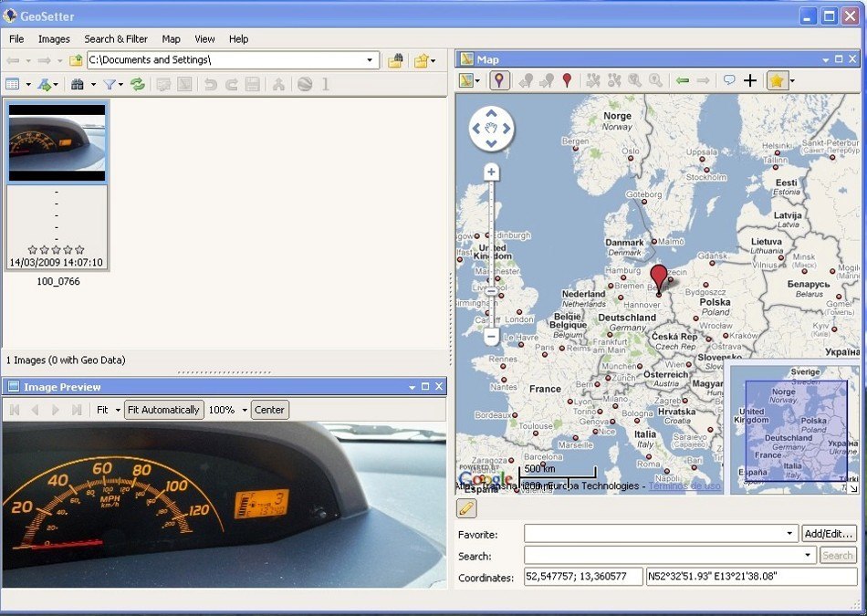Open the favorites star icon on map toolbar
This screenshot has height=616, width=867.
776,80
